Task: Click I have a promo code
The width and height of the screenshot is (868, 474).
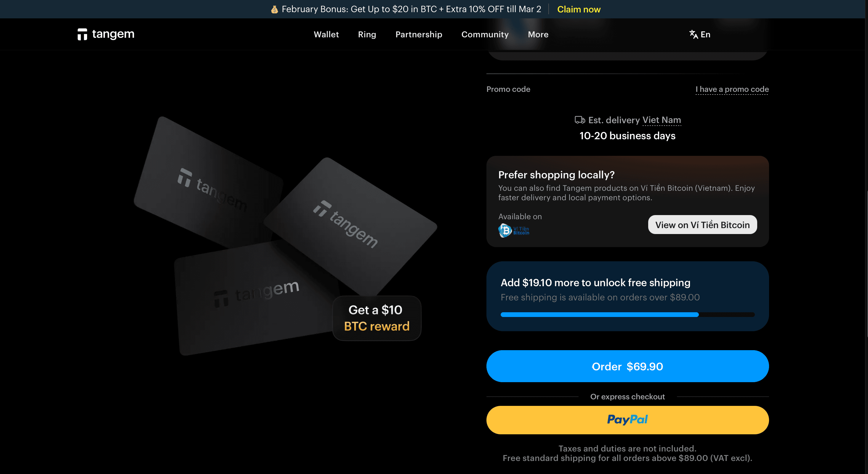Action: click(732, 89)
